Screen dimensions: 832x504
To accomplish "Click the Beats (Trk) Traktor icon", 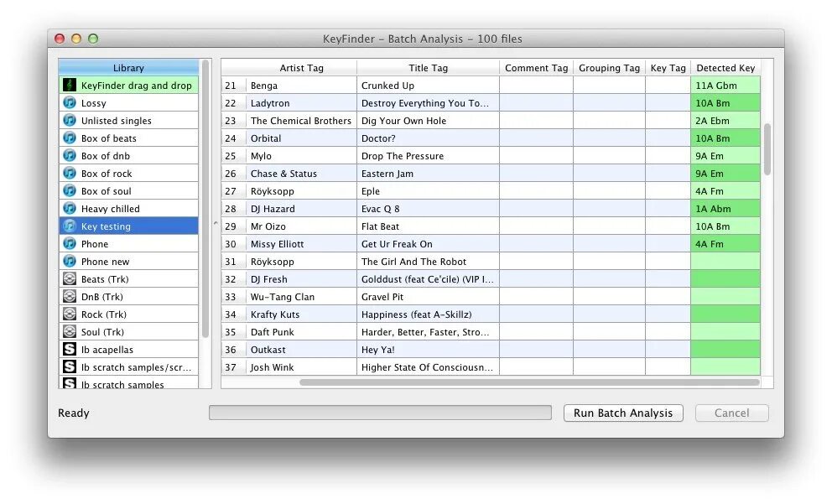I will 70,278.
